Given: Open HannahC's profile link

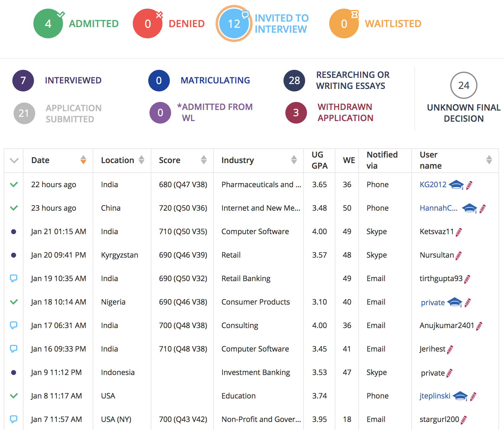Looking at the screenshot, I should tap(439, 208).
